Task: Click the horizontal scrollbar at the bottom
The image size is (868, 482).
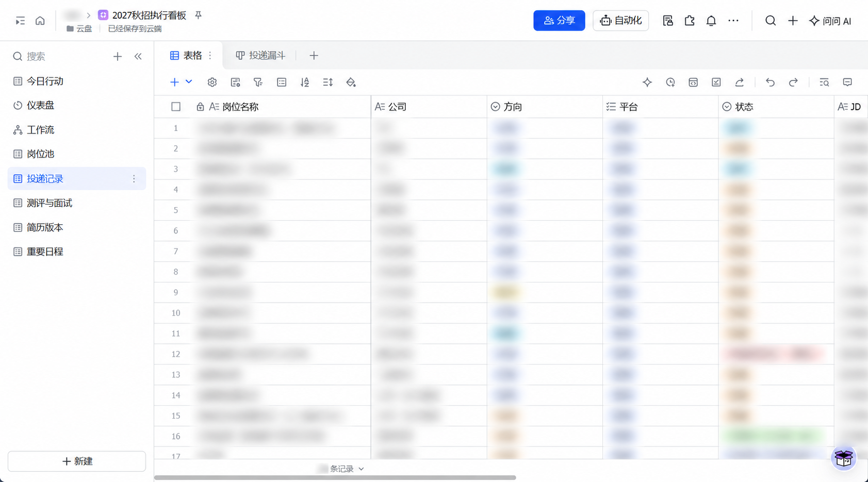Action: [335, 478]
